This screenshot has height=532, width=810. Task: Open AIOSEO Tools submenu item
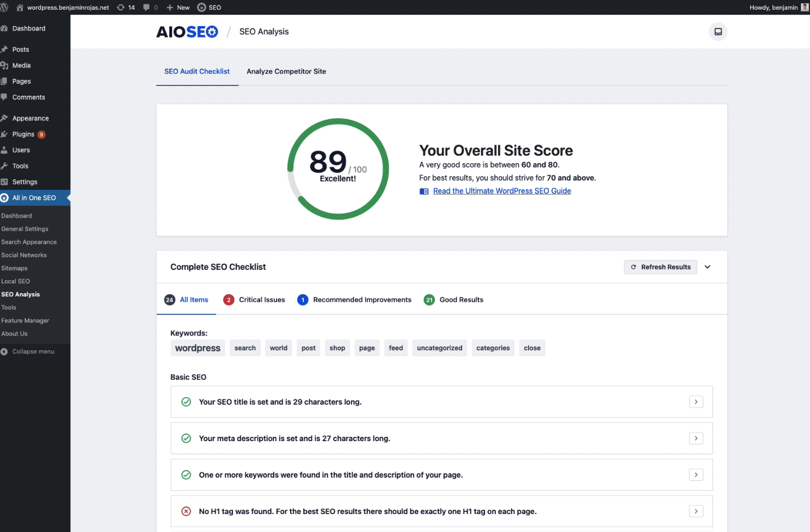tap(9, 307)
